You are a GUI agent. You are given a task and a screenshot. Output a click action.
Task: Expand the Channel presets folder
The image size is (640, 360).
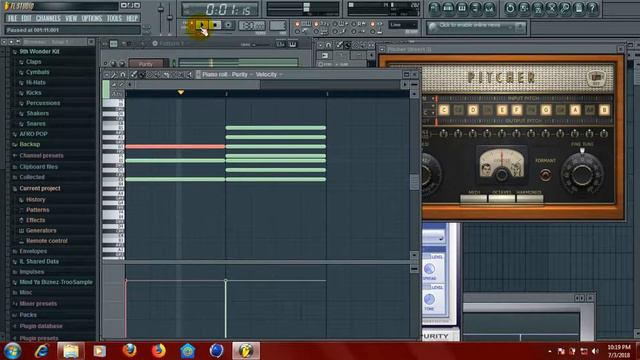pos(41,156)
